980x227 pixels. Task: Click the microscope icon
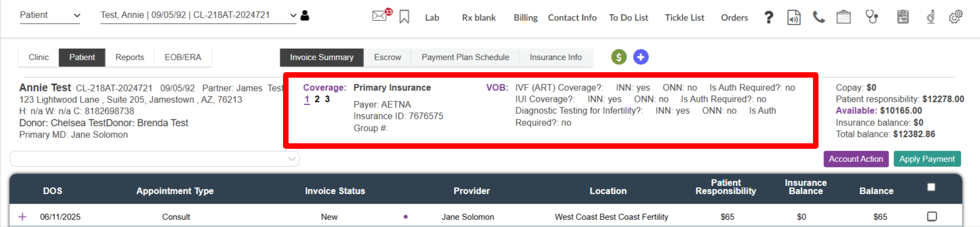tap(930, 18)
